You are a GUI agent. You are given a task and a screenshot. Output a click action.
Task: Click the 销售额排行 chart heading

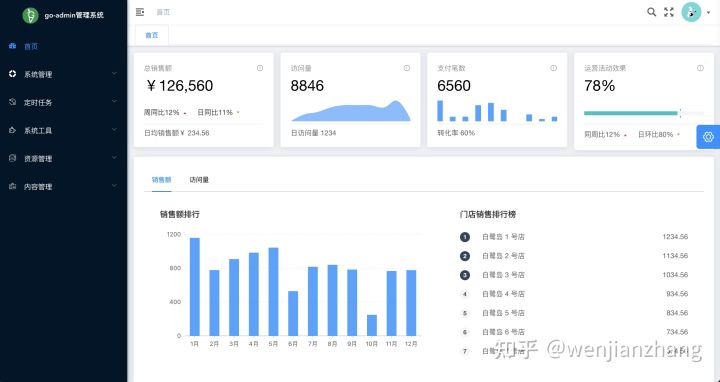tap(180, 214)
